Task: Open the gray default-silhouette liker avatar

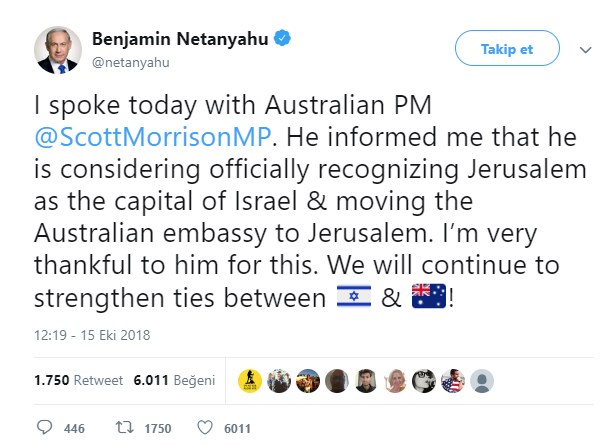Action: pos(482,380)
